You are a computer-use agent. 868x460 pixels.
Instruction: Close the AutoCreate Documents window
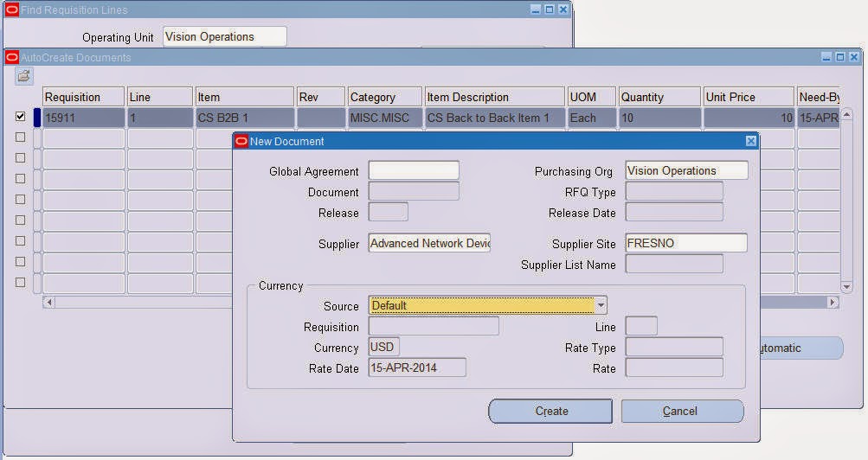854,57
